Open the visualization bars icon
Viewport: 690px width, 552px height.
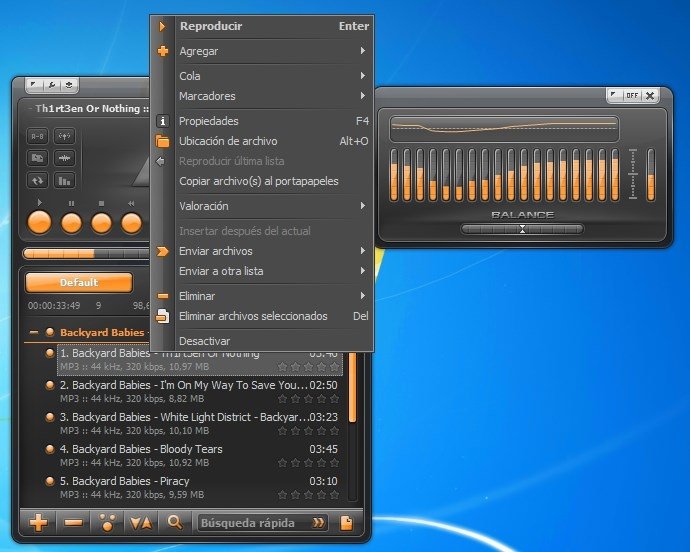[64, 180]
